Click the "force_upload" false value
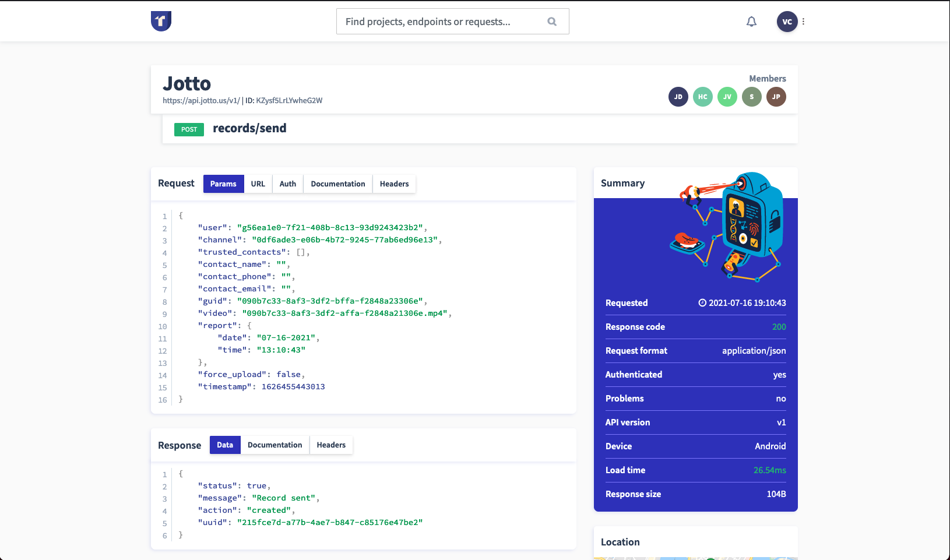This screenshot has width=950, height=560. tap(288, 374)
